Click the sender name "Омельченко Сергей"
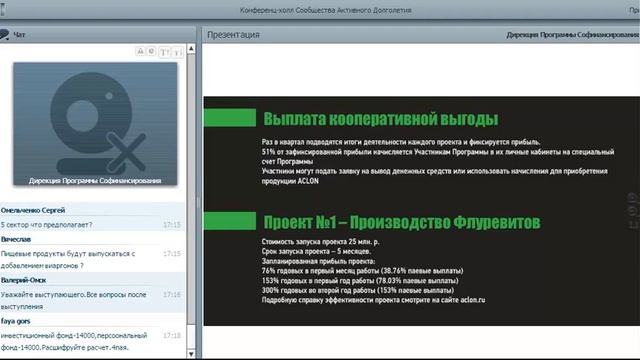 click(33, 210)
